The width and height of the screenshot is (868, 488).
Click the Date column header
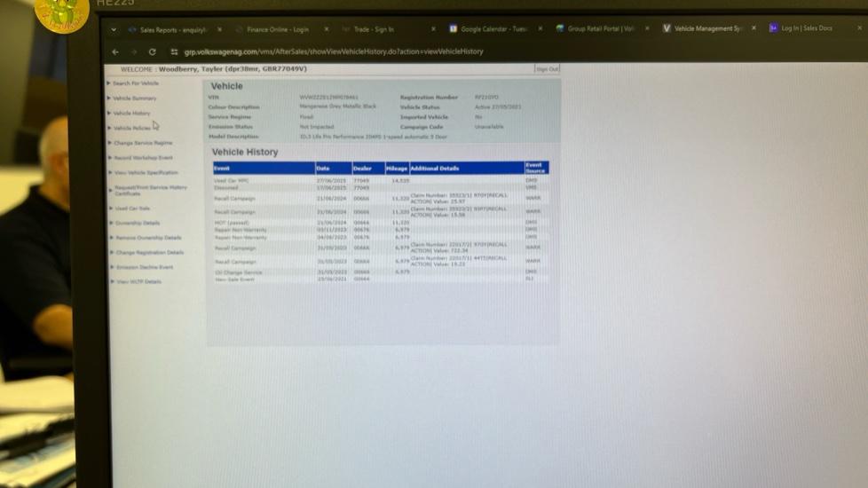[x=333, y=169]
